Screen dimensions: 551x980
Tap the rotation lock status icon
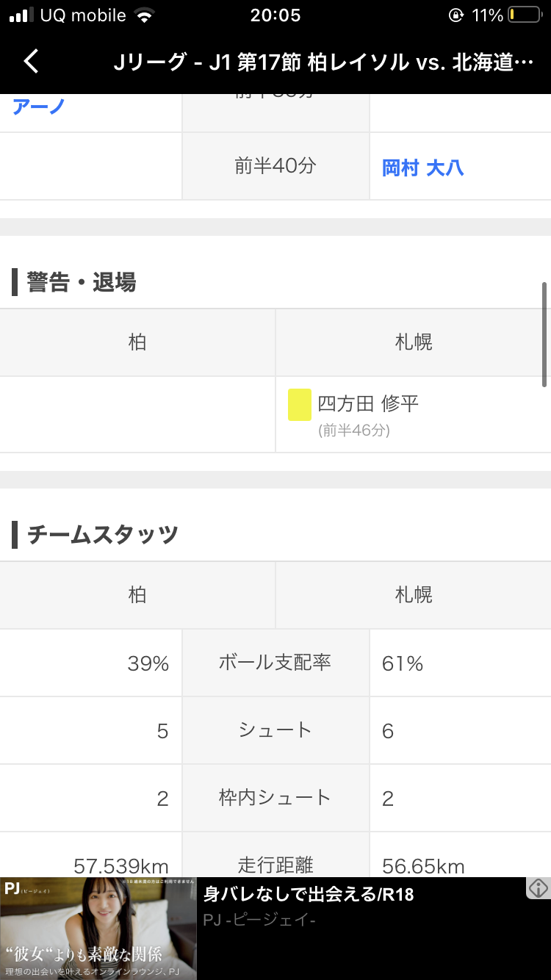click(455, 15)
